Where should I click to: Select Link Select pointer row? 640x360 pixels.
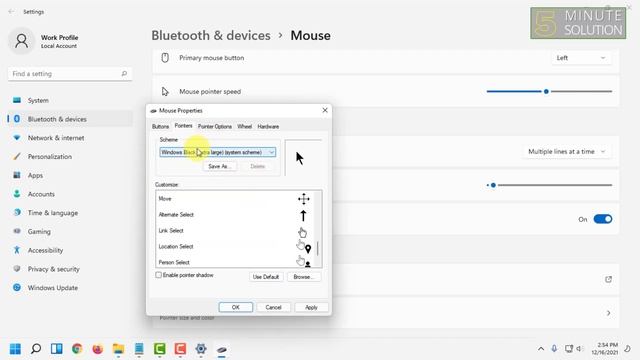click(x=235, y=231)
